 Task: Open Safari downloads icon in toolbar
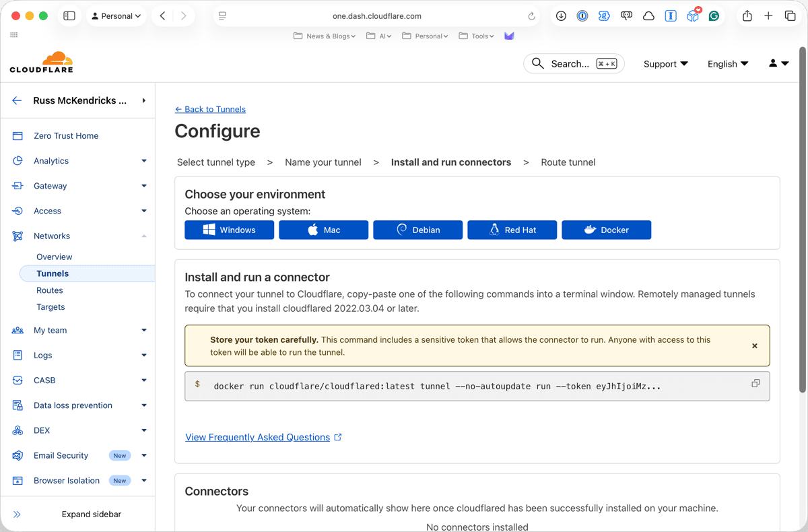pyautogui.click(x=561, y=16)
